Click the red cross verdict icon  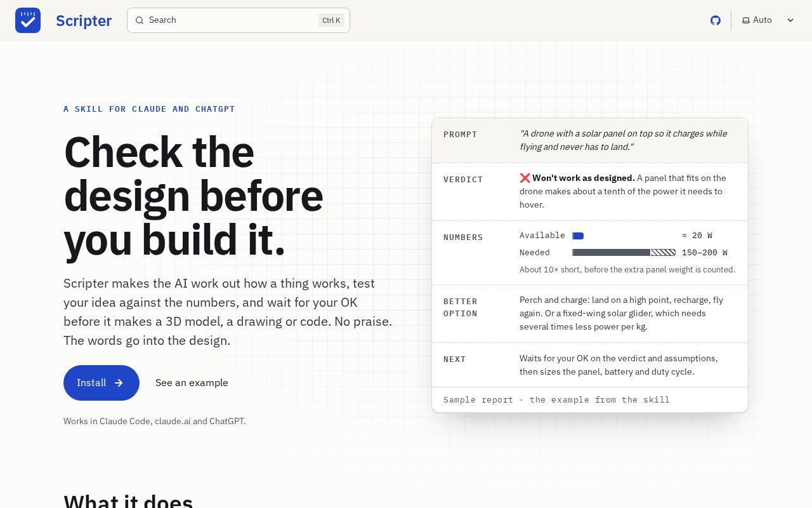pyautogui.click(x=525, y=178)
